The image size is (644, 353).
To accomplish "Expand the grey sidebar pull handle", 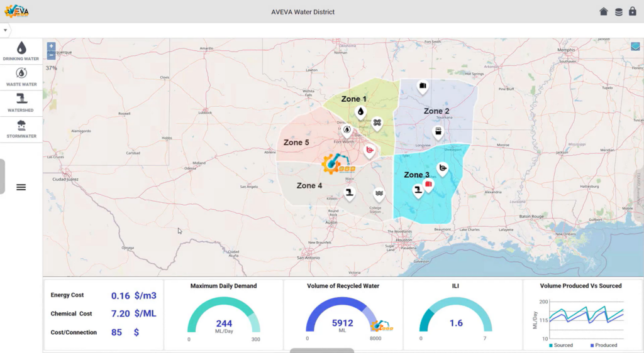I will (x=3, y=176).
